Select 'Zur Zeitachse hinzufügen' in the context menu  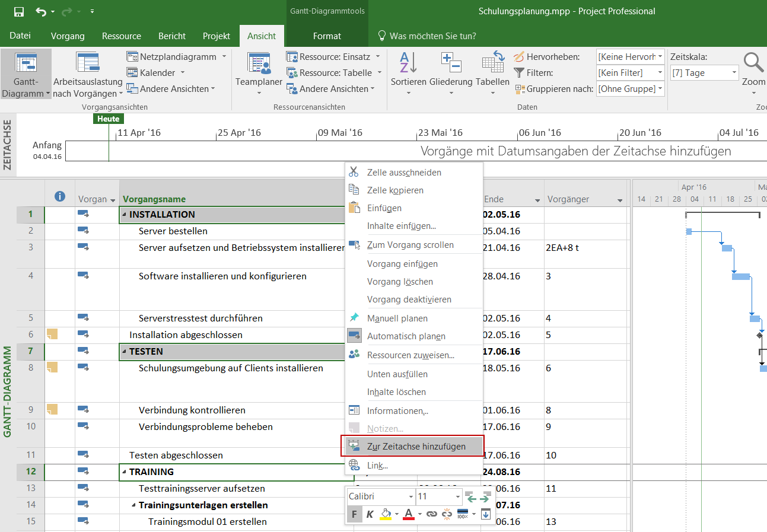(x=416, y=447)
